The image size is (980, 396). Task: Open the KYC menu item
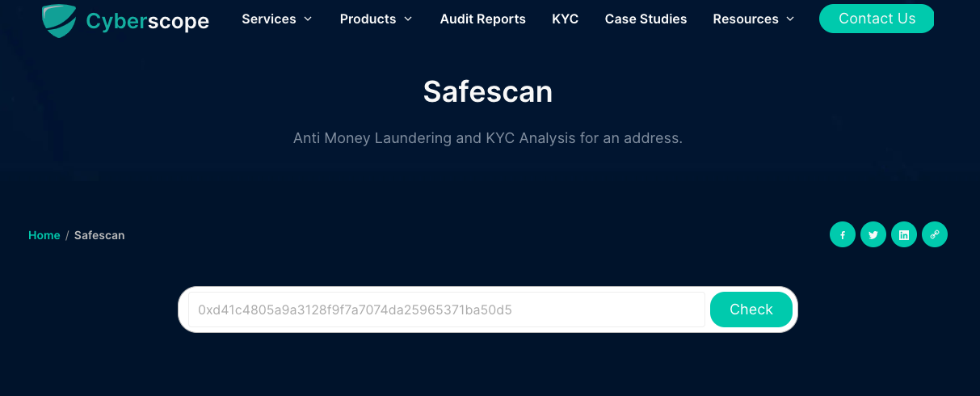point(566,19)
